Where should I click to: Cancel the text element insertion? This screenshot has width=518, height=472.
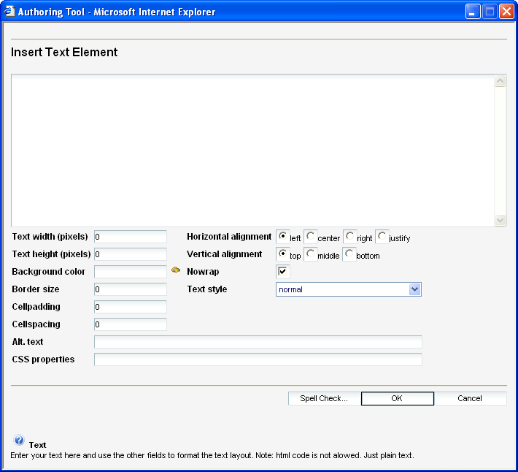click(470, 398)
